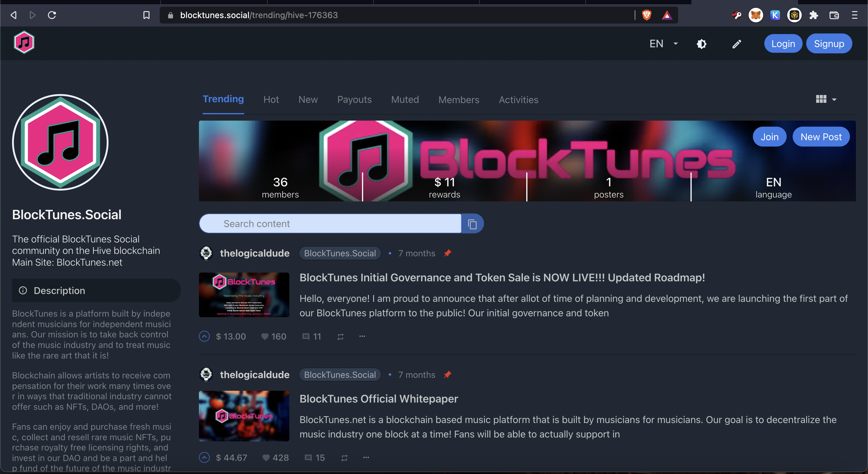Click the 36 members stat
Viewport: 868px width, 474px height.
click(x=280, y=188)
